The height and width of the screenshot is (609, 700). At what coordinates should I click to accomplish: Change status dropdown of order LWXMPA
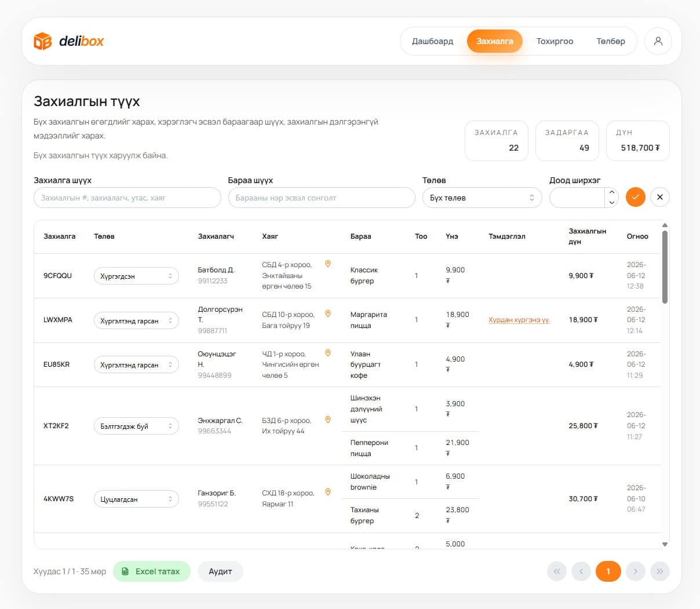click(x=136, y=320)
